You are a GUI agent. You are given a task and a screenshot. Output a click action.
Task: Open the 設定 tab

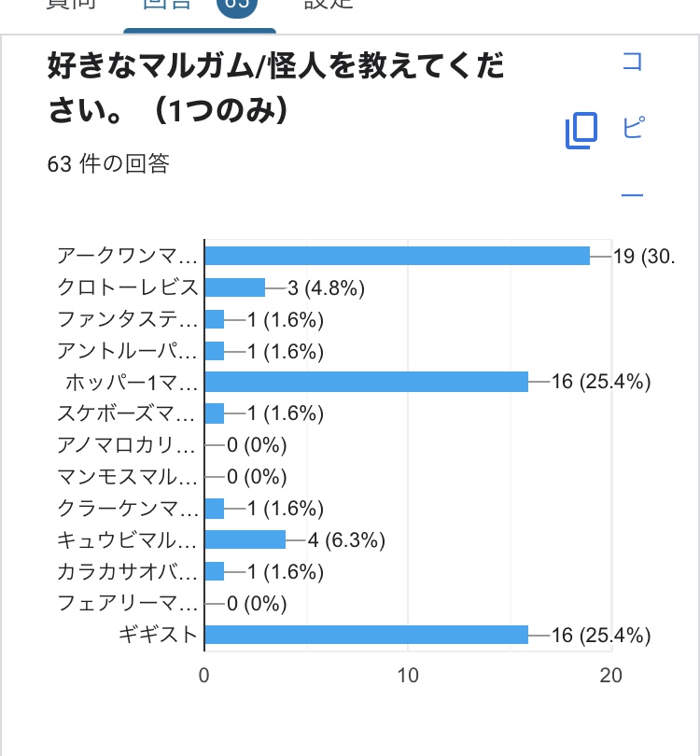click(x=328, y=5)
